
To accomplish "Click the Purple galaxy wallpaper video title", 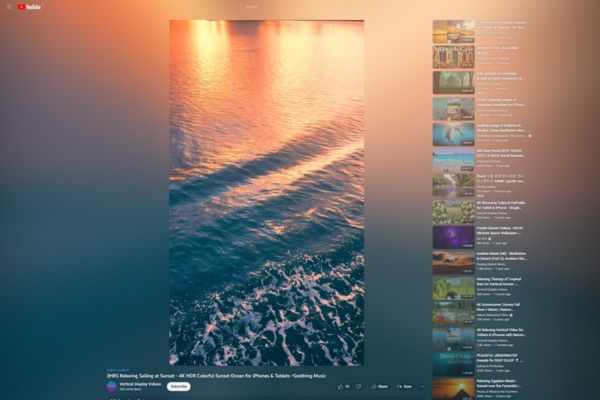I will (500, 230).
